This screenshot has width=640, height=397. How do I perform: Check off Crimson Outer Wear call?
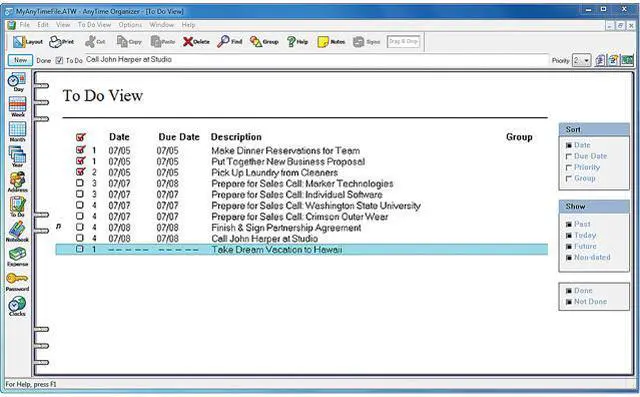(80, 216)
